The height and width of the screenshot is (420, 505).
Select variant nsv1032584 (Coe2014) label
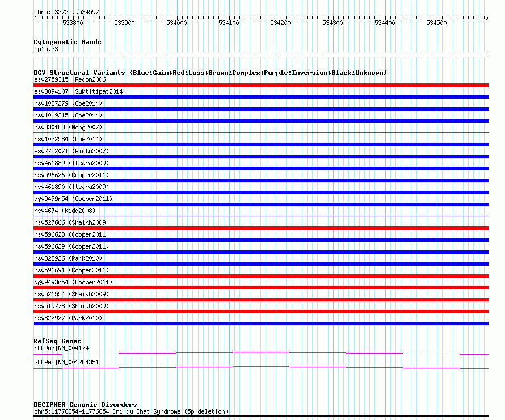(68, 139)
